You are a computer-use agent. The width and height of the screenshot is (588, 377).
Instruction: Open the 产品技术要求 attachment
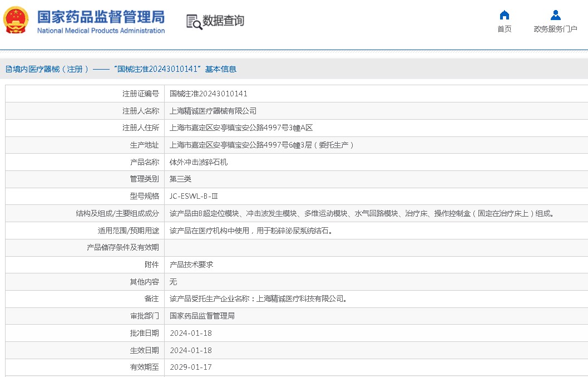tap(191, 265)
